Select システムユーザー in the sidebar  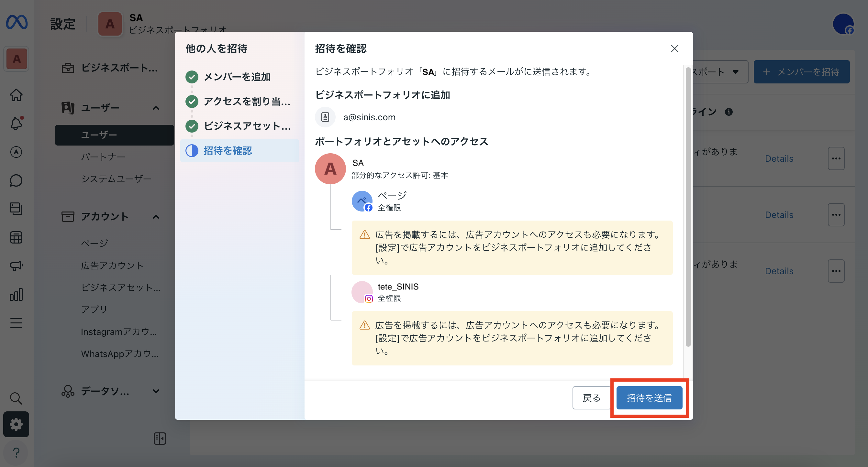[116, 179]
